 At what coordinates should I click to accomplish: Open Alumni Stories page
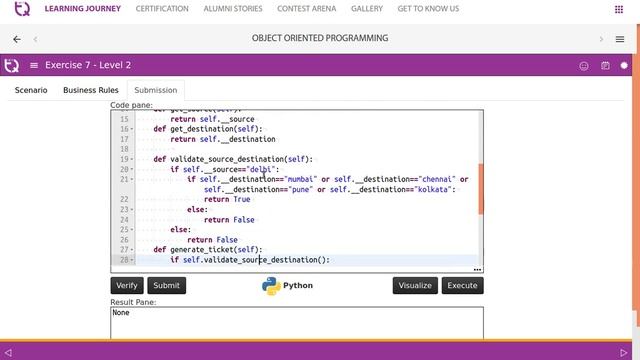pos(233,9)
